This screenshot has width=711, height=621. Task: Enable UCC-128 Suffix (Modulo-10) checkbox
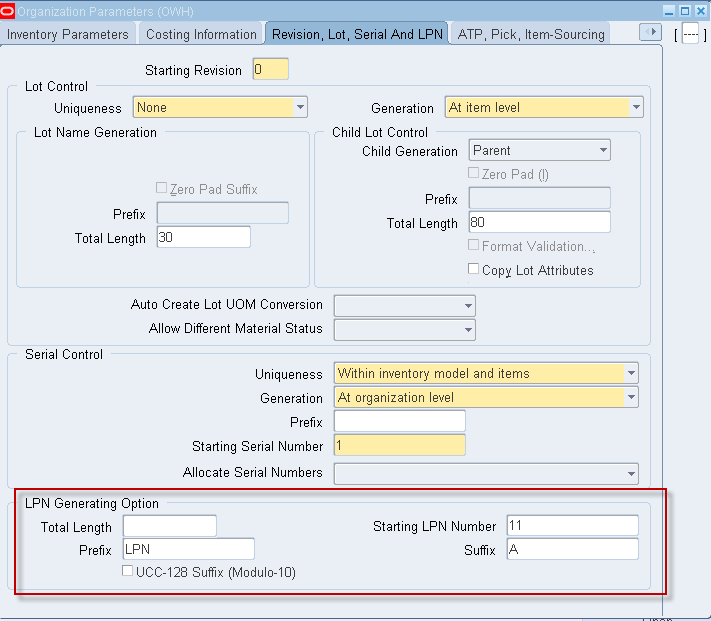(x=127, y=571)
